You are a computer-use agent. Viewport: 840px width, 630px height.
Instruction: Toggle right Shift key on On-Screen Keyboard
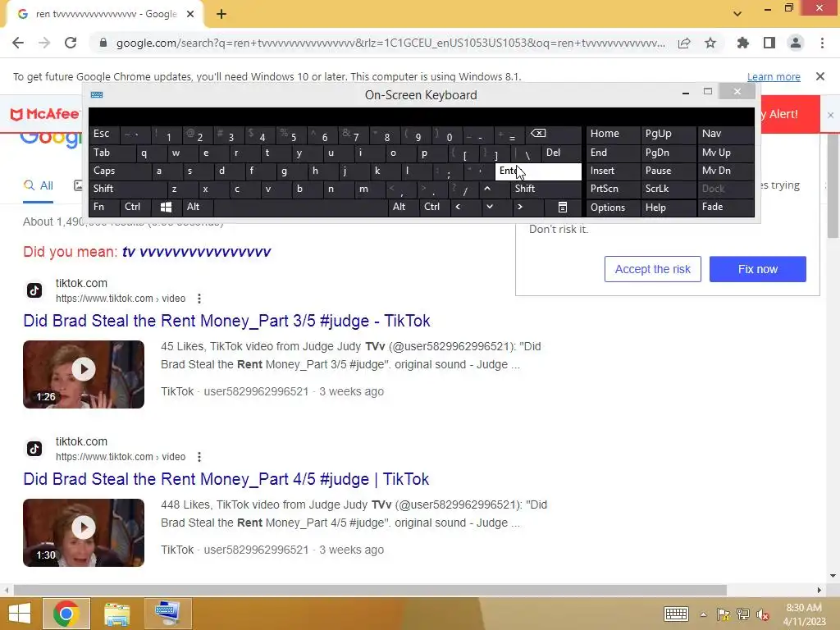pyautogui.click(x=546, y=189)
